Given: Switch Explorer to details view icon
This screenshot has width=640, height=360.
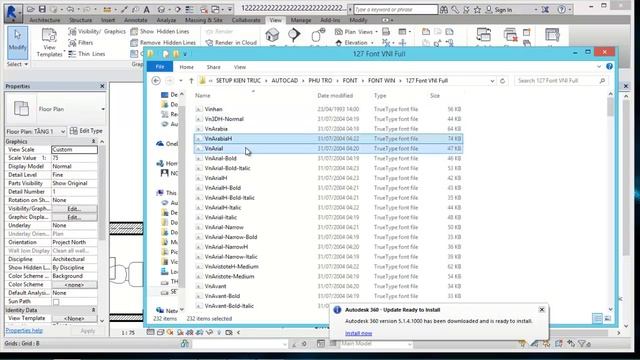Looking at the screenshot, I should click(597, 318).
